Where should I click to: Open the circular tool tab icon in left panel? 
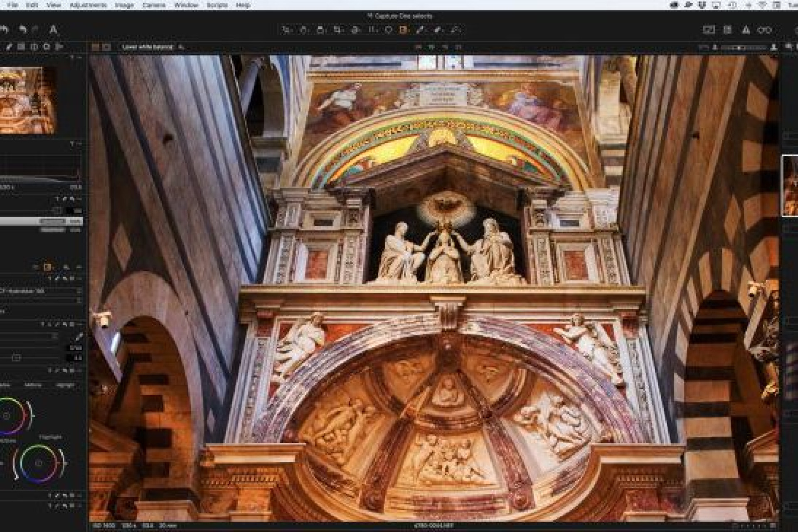[x=47, y=47]
